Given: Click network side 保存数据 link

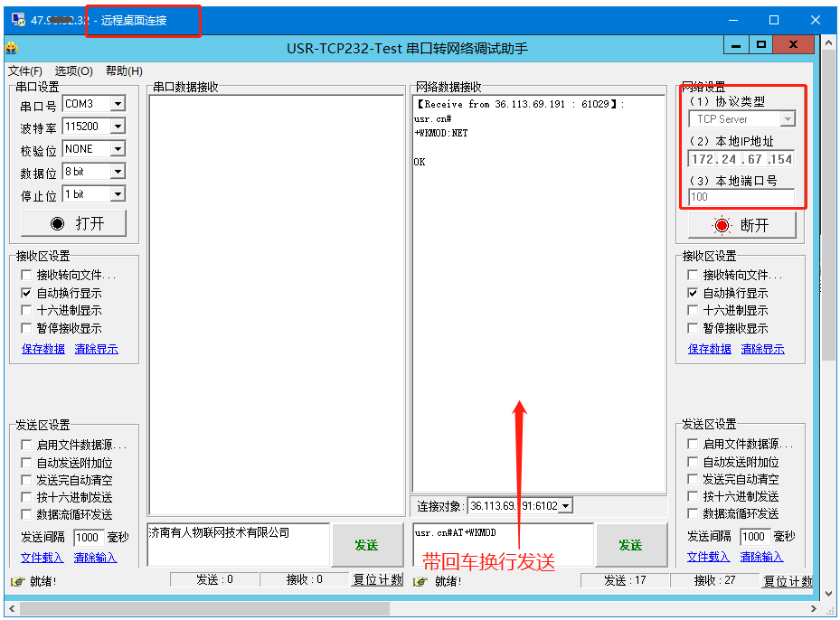Looking at the screenshot, I should (x=709, y=349).
